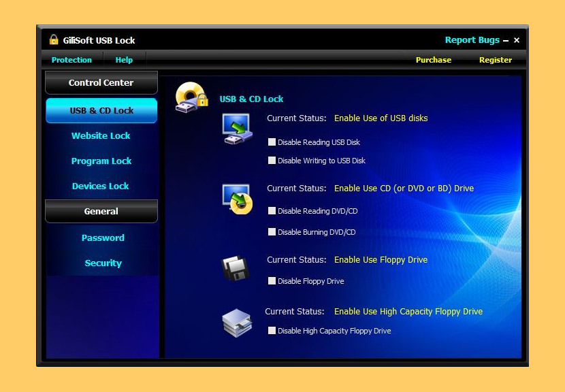Click the padlock icon in the title bar
The height and width of the screenshot is (392, 565).
pyautogui.click(x=52, y=39)
